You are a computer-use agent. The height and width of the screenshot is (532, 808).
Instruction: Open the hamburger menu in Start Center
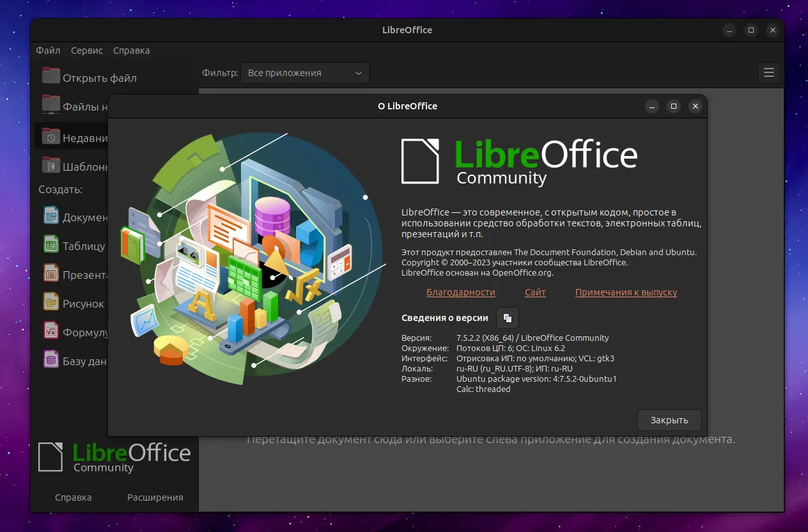tap(769, 73)
